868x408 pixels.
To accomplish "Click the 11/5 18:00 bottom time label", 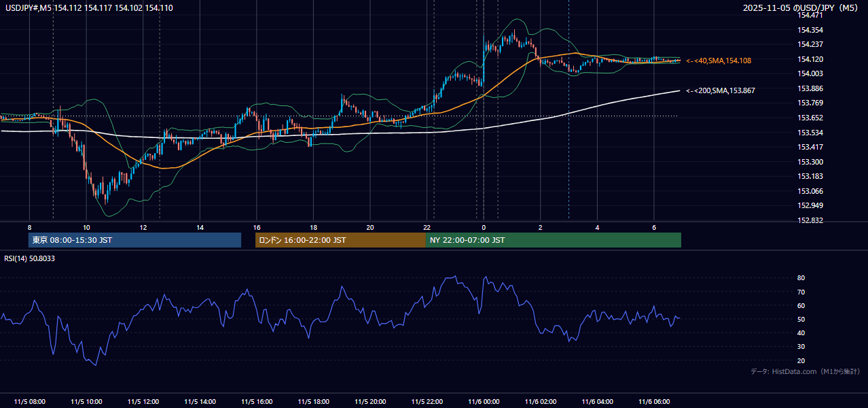I will (x=313, y=402).
